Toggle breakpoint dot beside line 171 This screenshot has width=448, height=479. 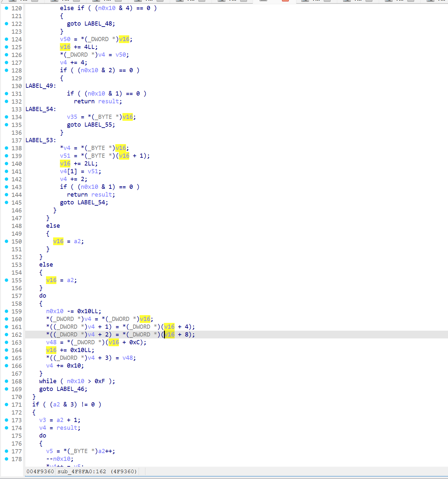coord(6,405)
